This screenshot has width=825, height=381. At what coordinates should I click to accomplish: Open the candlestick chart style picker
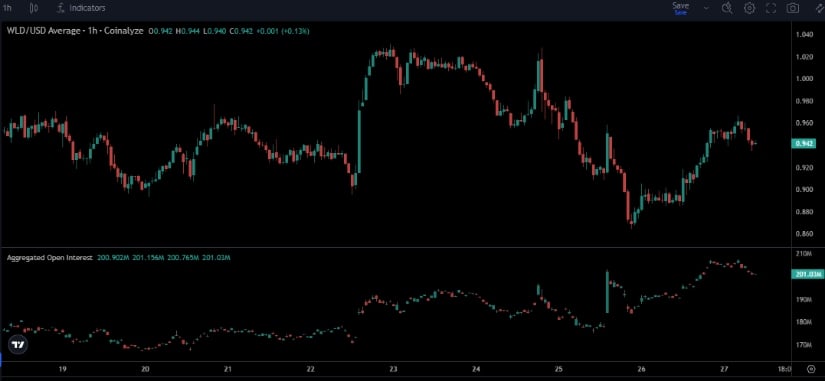click(34, 8)
